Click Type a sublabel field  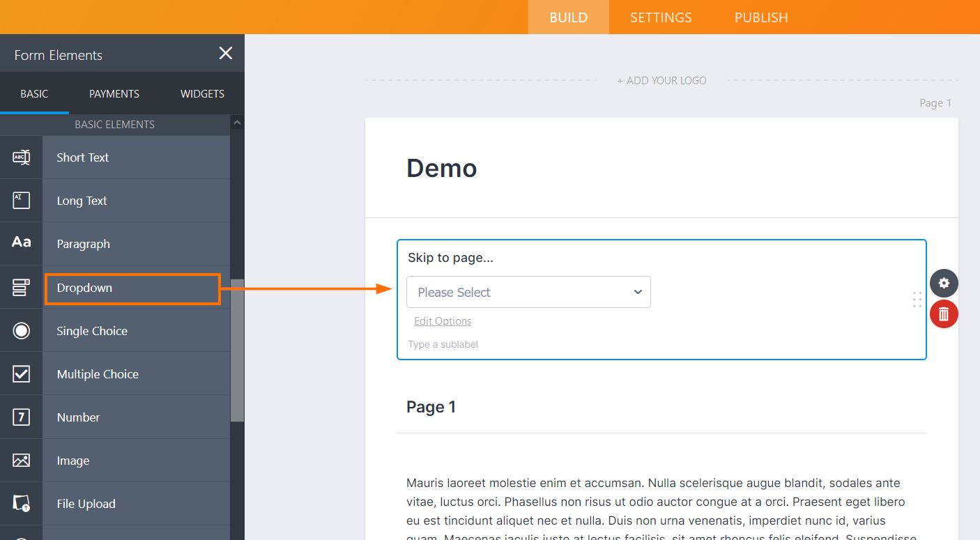coord(443,344)
